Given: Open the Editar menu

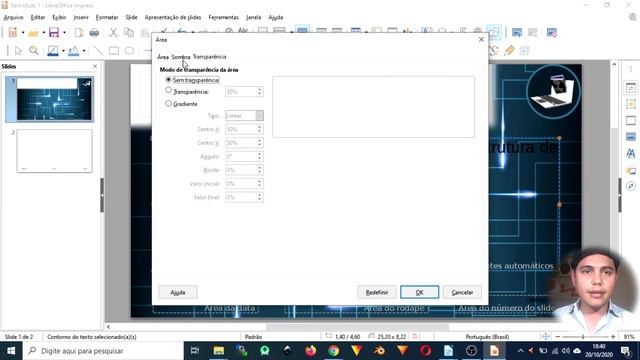Looking at the screenshot, I should pyautogui.click(x=38, y=17).
